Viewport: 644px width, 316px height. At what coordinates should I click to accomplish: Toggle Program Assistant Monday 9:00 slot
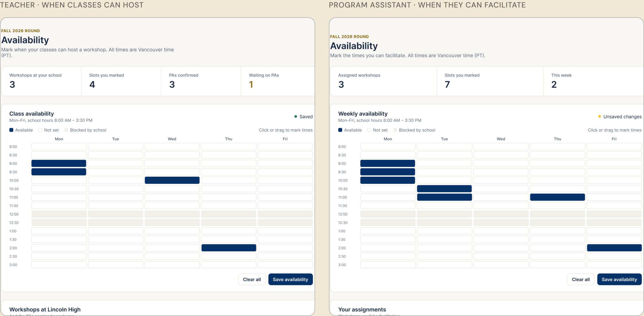(388, 163)
